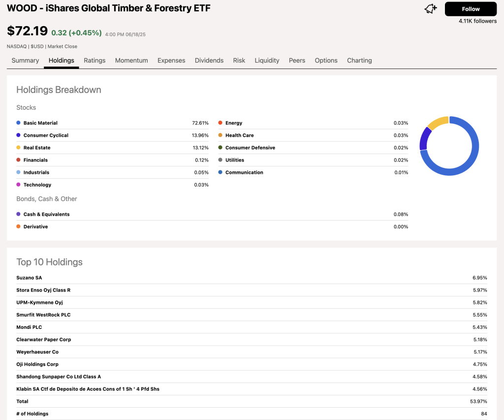Open the Dividends tab
504x420 pixels.
tap(209, 61)
